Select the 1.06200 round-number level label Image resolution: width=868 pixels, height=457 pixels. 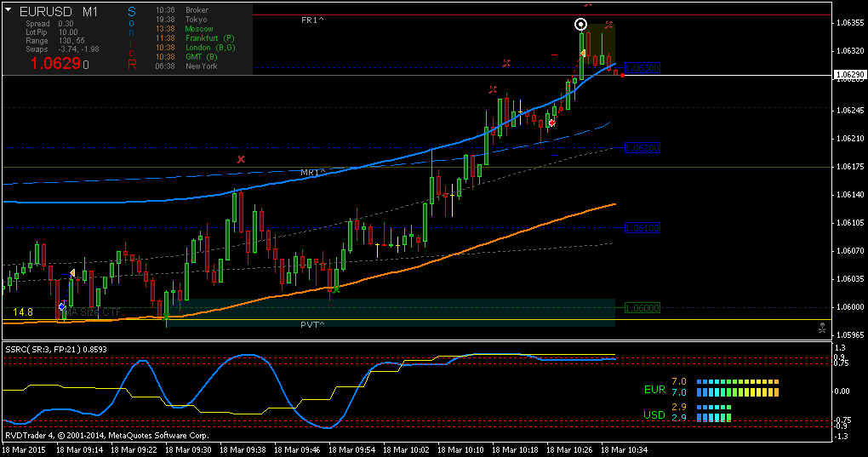coord(642,148)
